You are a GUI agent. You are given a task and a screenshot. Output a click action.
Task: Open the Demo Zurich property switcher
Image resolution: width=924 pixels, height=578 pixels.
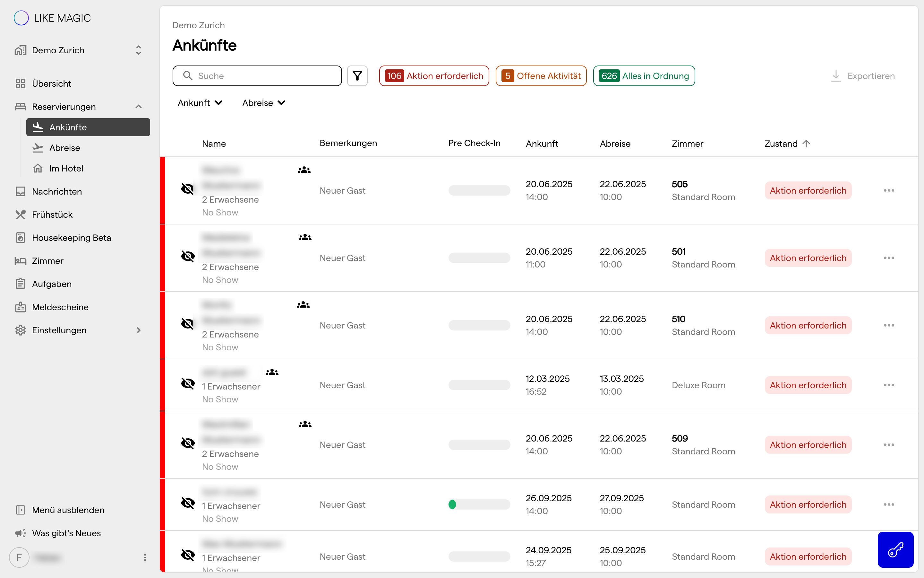(x=79, y=50)
